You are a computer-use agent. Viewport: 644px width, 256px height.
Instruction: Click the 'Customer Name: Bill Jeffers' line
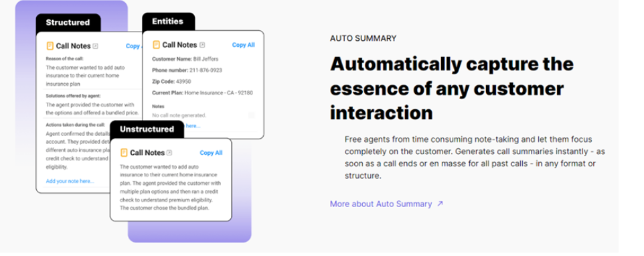(185, 59)
